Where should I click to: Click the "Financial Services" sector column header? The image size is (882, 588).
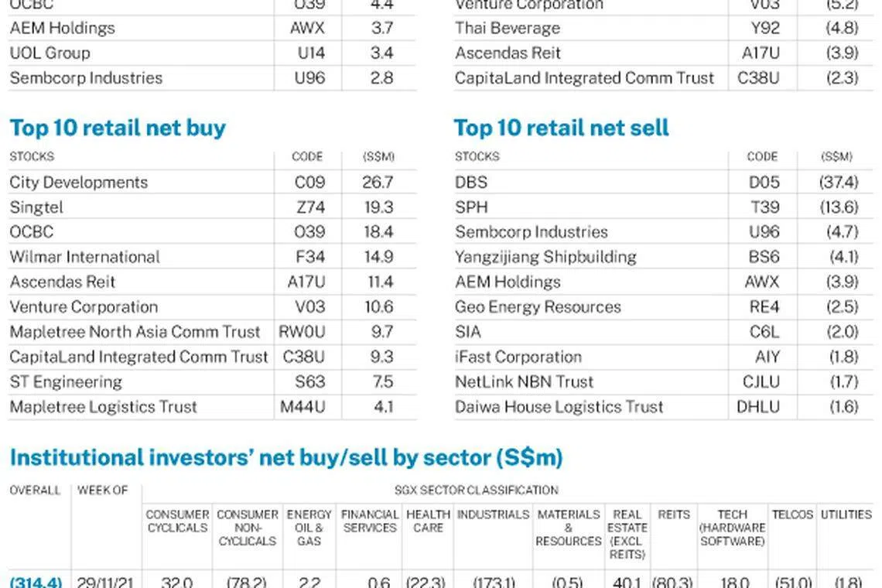coord(370,521)
